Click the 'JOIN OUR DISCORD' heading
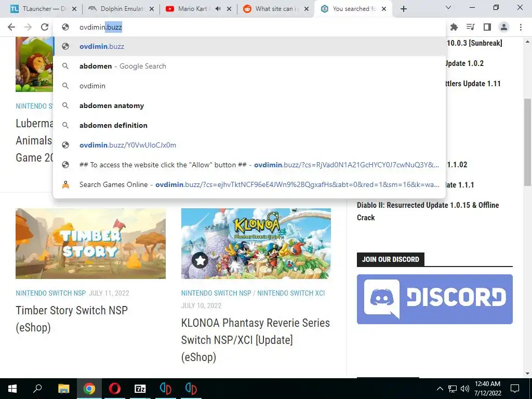532x399 pixels. [x=391, y=259]
